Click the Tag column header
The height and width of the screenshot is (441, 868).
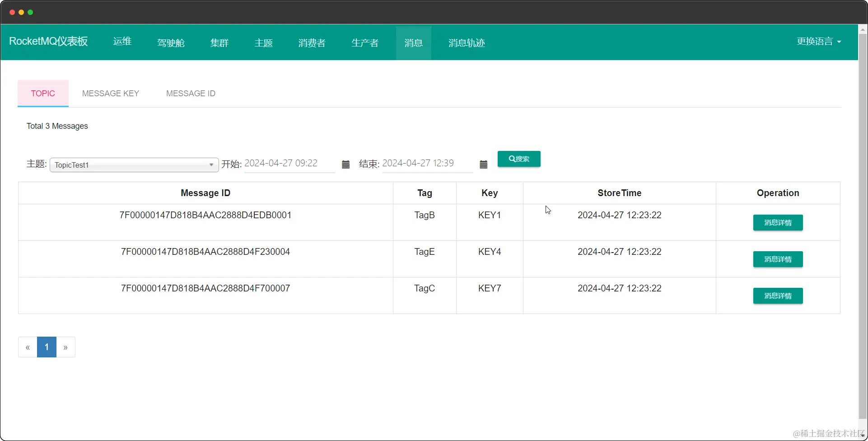[425, 193]
